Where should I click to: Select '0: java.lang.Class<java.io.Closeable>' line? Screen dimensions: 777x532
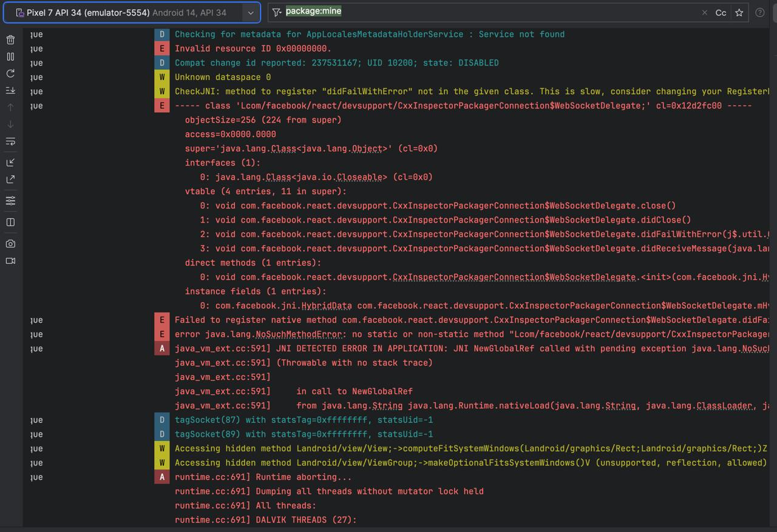(316, 177)
